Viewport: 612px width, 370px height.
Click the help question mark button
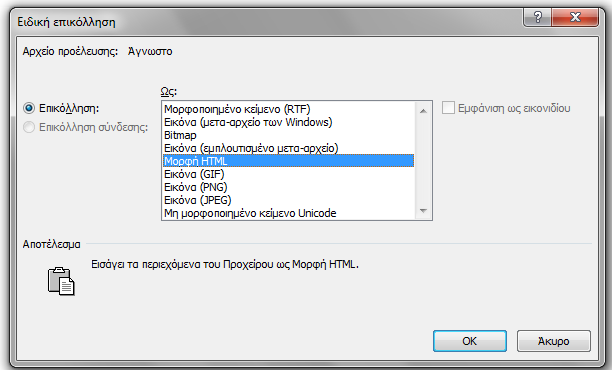pyautogui.click(x=537, y=17)
